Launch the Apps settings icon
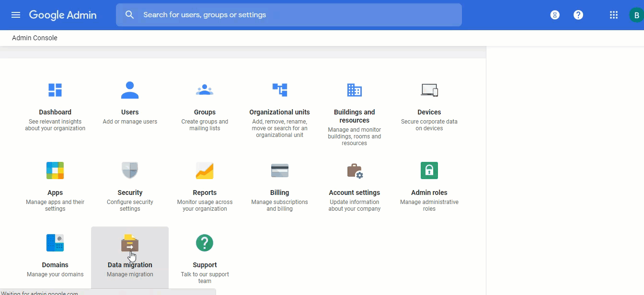The width and height of the screenshot is (644, 295). coord(55,170)
